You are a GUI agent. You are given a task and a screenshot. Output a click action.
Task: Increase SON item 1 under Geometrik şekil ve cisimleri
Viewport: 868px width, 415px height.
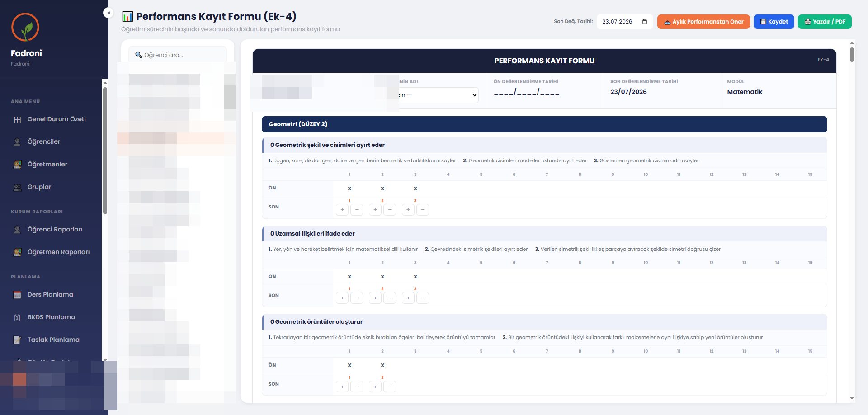(x=342, y=210)
